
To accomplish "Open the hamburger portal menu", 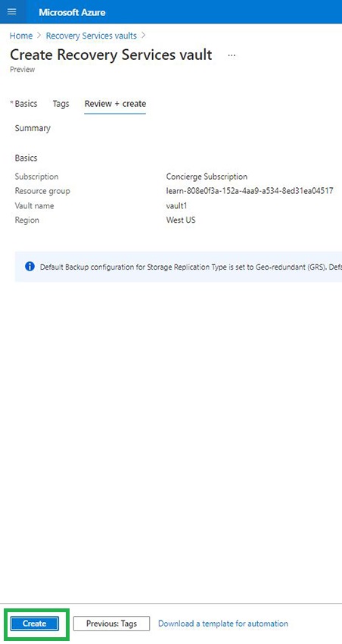I will 12,11.
